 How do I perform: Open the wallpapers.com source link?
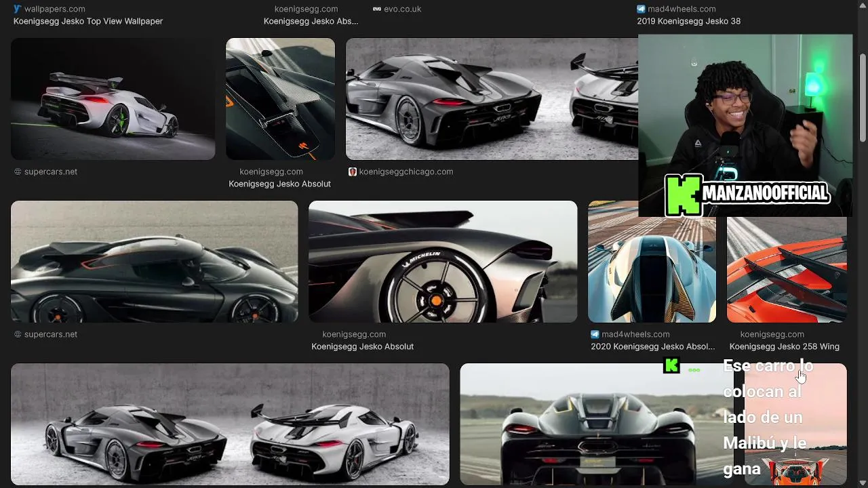(x=55, y=9)
